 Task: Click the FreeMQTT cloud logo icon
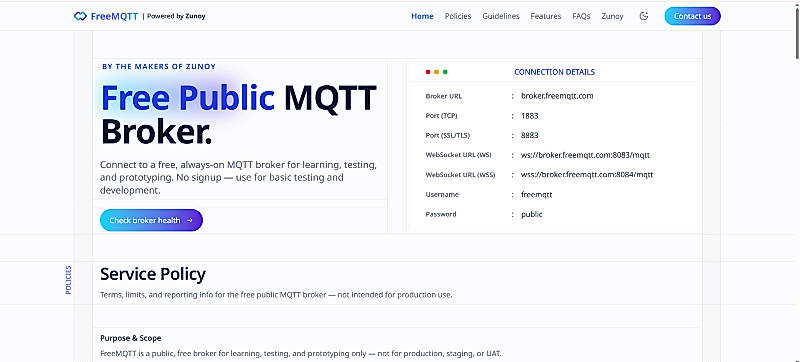coord(80,16)
